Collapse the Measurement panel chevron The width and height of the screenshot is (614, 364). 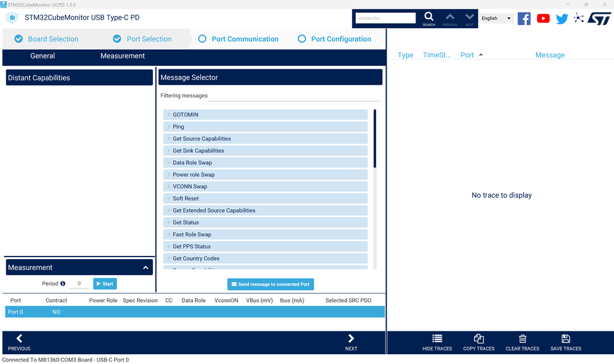click(146, 268)
